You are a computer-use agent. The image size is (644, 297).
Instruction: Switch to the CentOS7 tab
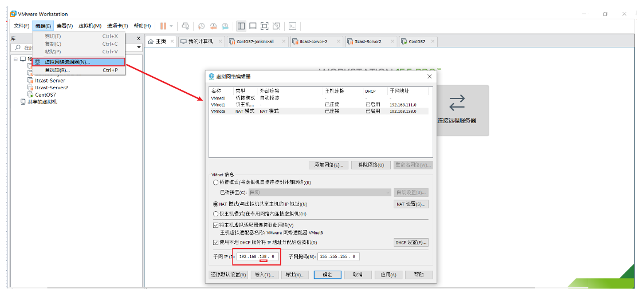[x=417, y=41]
